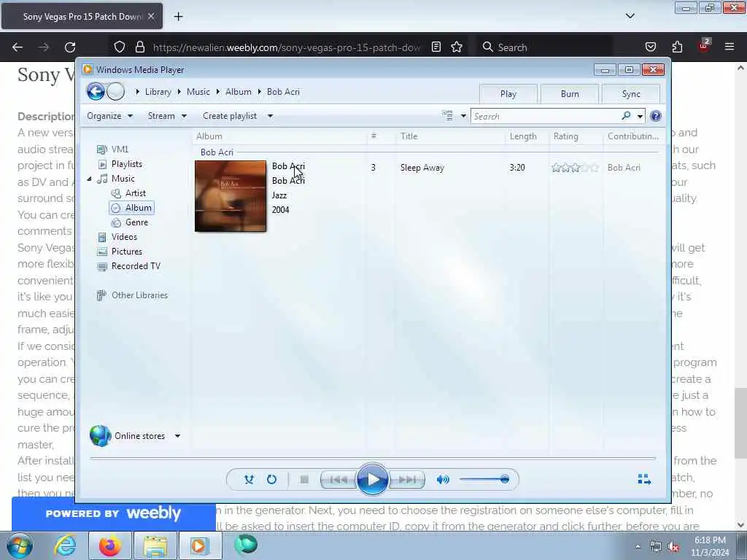Adjust the Media Player volume slider
Viewport: 747px width, 560px height.
click(484, 479)
